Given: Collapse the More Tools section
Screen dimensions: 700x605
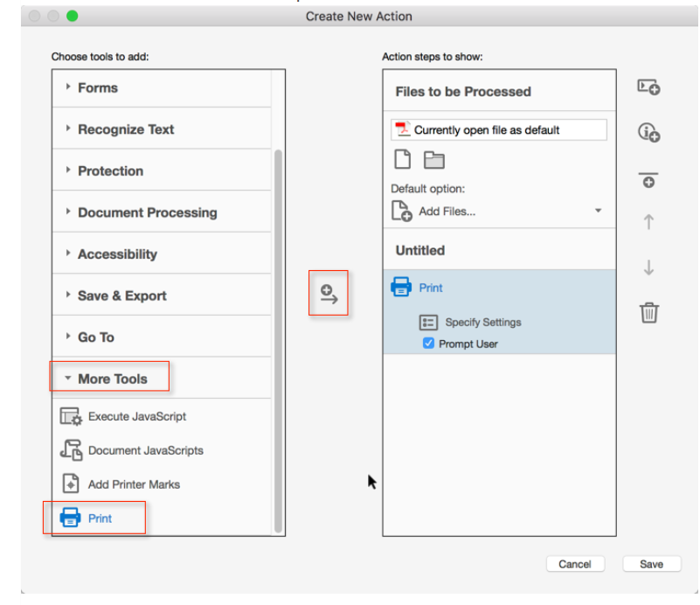Looking at the screenshot, I should (108, 377).
